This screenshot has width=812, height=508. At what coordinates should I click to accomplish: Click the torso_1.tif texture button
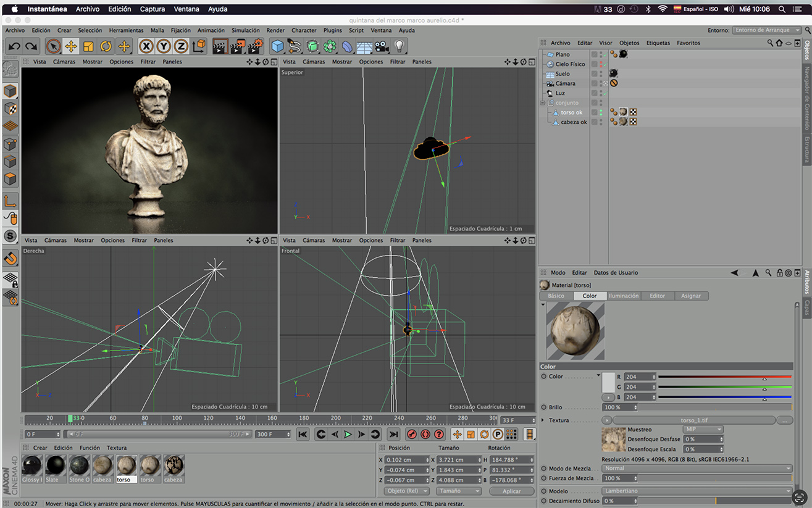coord(693,420)
